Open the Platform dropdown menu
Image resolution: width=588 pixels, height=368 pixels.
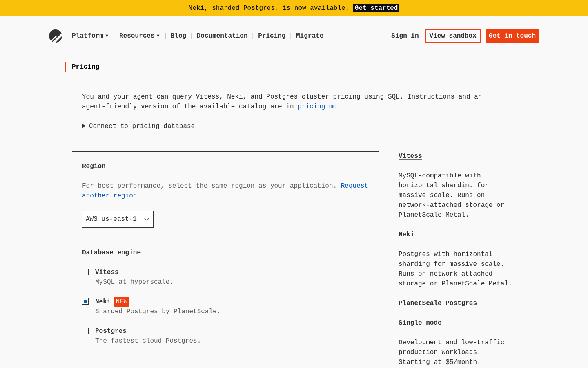(90, 36)
